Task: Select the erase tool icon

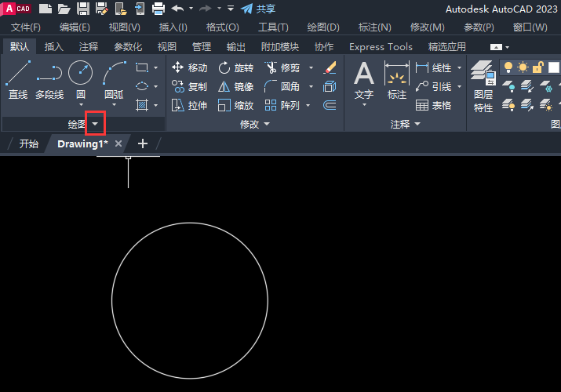Action: (x=330, y=67)
